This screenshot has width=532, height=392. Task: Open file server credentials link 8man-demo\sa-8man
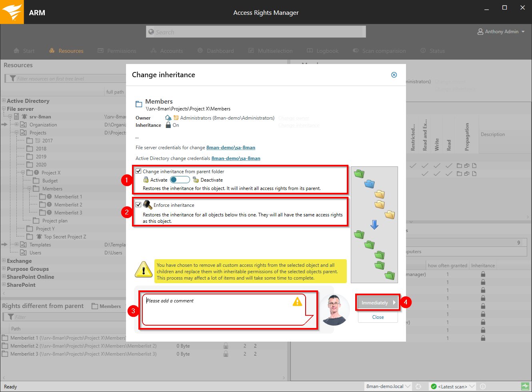(x=230, y=148)
